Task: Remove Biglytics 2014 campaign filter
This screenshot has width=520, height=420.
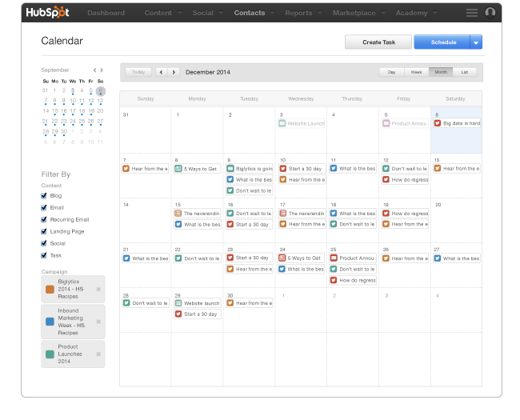Action: click(x=98, y=289)
